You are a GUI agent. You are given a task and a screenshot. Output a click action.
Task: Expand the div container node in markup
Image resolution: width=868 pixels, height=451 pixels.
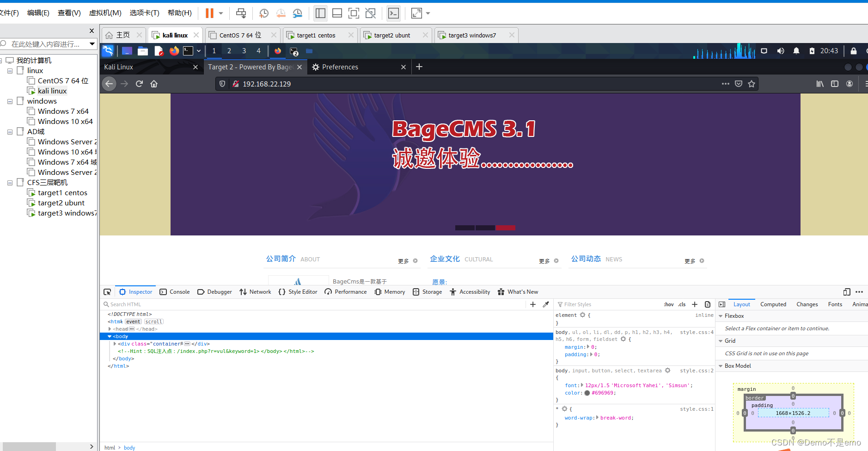(x=115, y=344)
